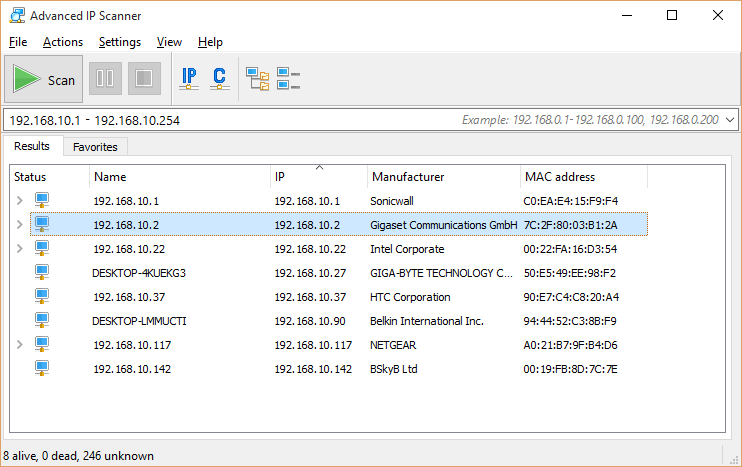Switch to the Favorites tab
742x467 pixels.
tap(95, 147)
